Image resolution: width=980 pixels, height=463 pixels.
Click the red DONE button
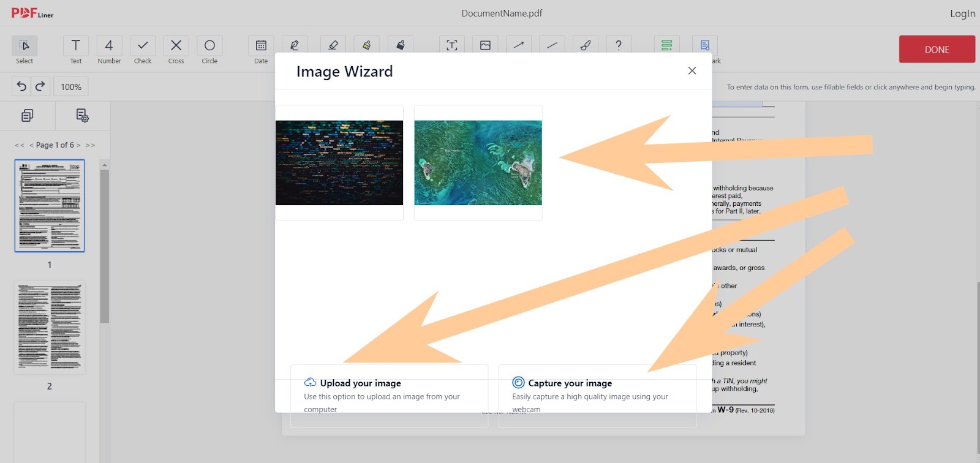tap(937, 49)
